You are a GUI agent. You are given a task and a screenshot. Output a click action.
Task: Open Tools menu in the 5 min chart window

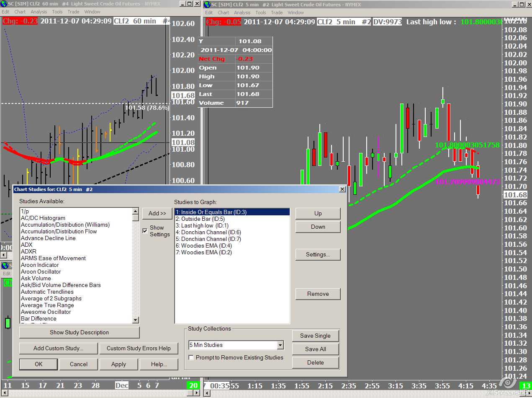261,13
